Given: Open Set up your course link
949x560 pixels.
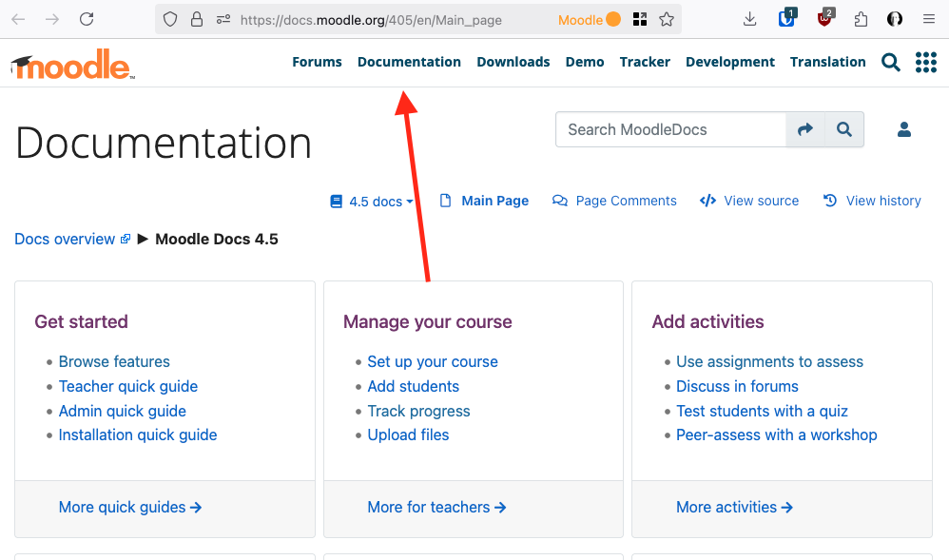Looking at the screenshot, I should pos(433,361).
